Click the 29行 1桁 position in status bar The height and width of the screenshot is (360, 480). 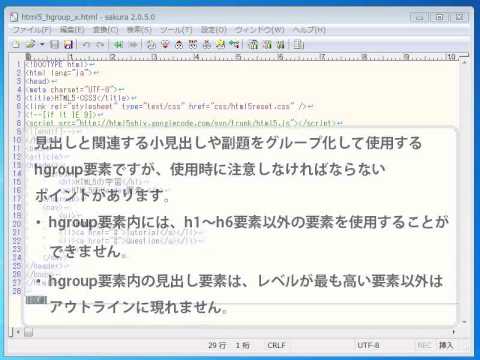[x=229, y=345]
